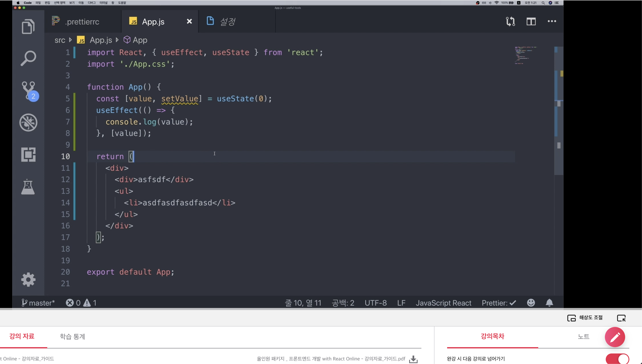Toggle auto-advance to next lecture switch
Screen dimensions: 642x364
(617, 359)
